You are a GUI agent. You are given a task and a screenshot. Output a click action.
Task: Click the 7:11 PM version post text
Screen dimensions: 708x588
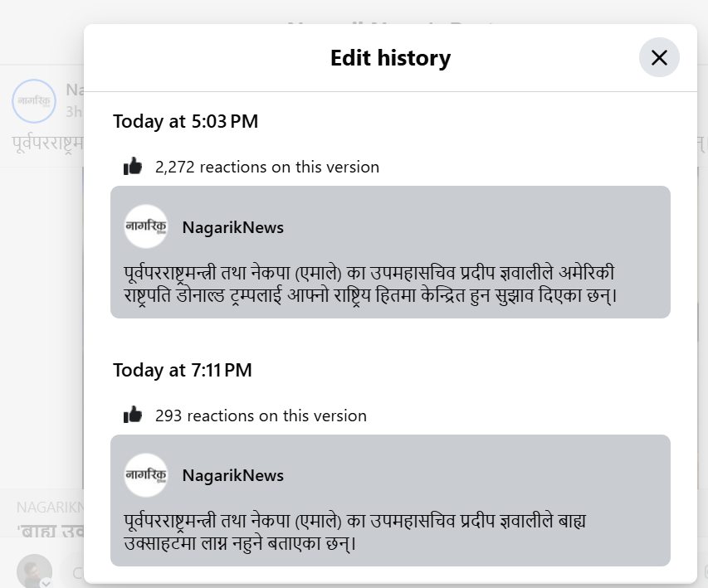coord(355,532)
